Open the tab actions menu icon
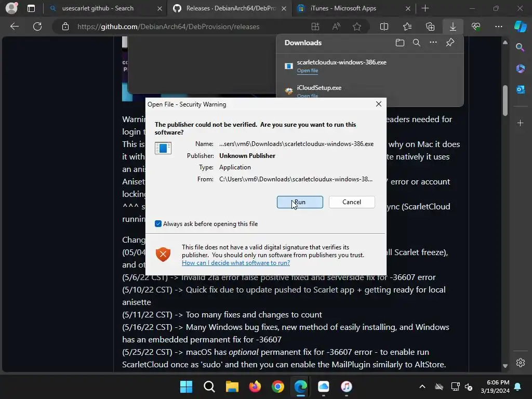Image resolution: width=532 pixels, height=399 pixels. pyautogui.click(x=31, y=8)
